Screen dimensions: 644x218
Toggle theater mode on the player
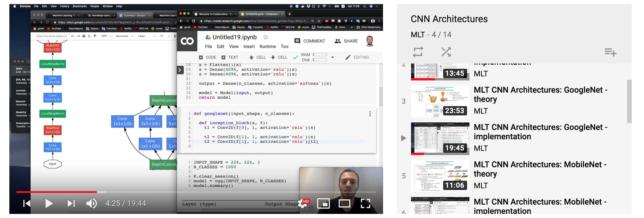click(x=344, y=203)
